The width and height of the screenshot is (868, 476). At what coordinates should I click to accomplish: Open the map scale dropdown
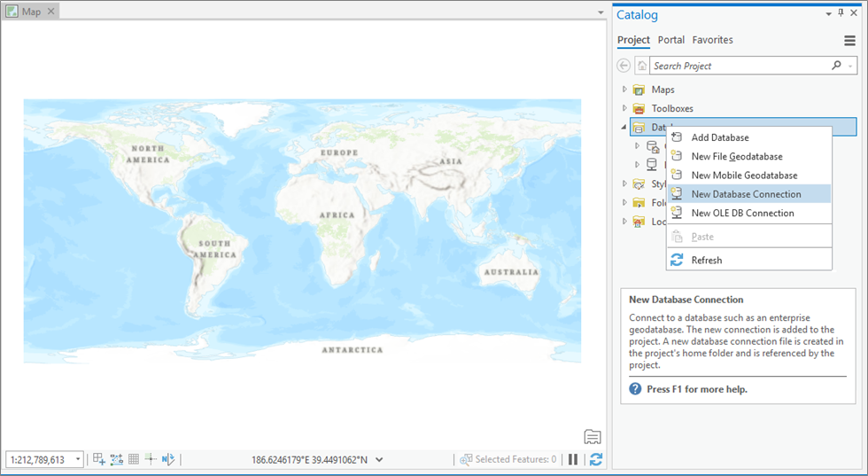point(78,459)
